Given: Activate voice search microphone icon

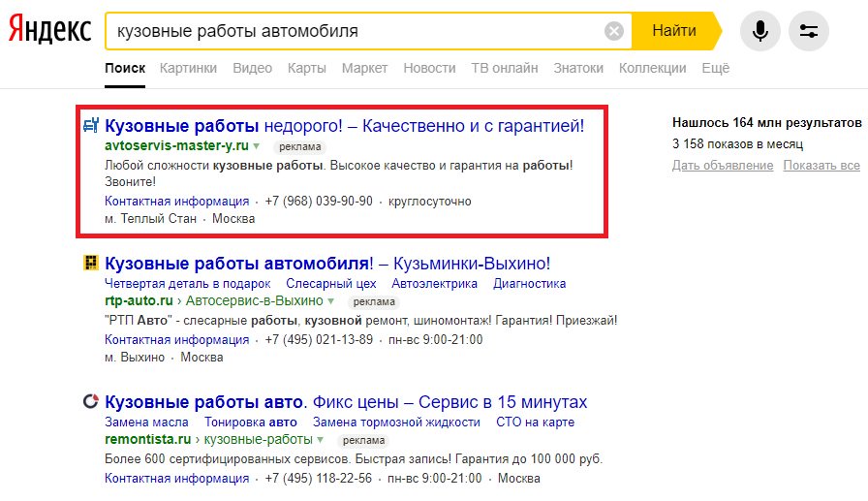Looking at the screenshot, I should (760, 31).
